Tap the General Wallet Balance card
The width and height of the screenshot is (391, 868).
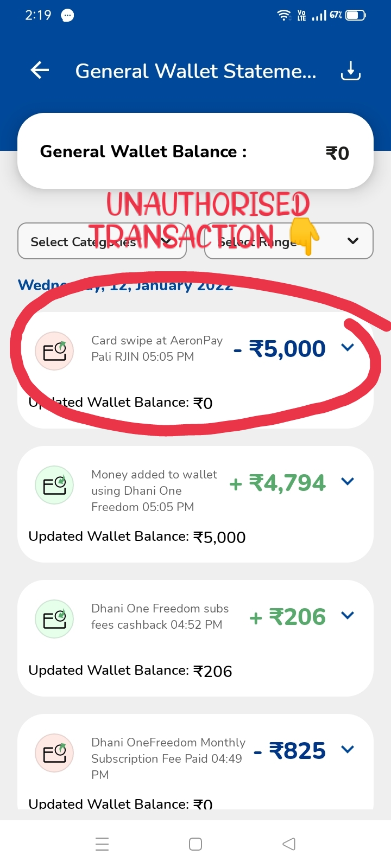(x=195, y=151)
